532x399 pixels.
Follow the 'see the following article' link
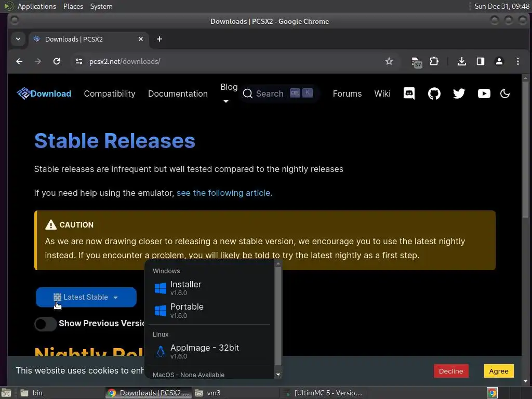pos(224,193)
